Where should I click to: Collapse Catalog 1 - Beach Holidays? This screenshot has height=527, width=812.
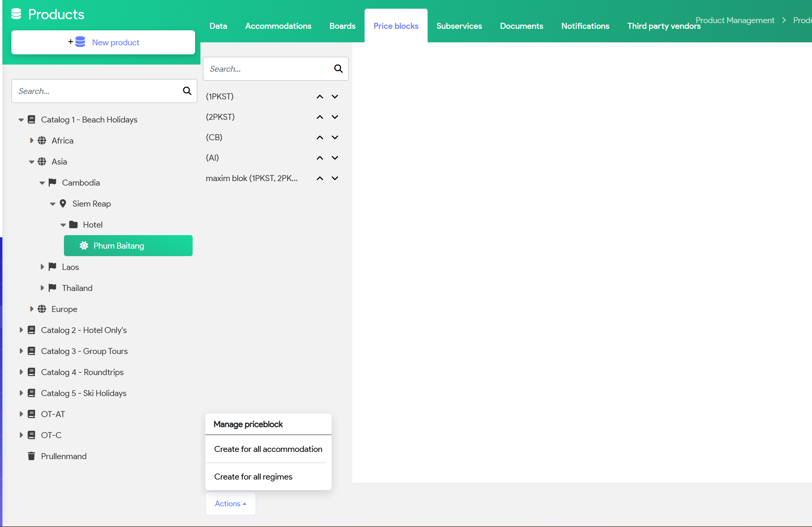click(21, 120)
